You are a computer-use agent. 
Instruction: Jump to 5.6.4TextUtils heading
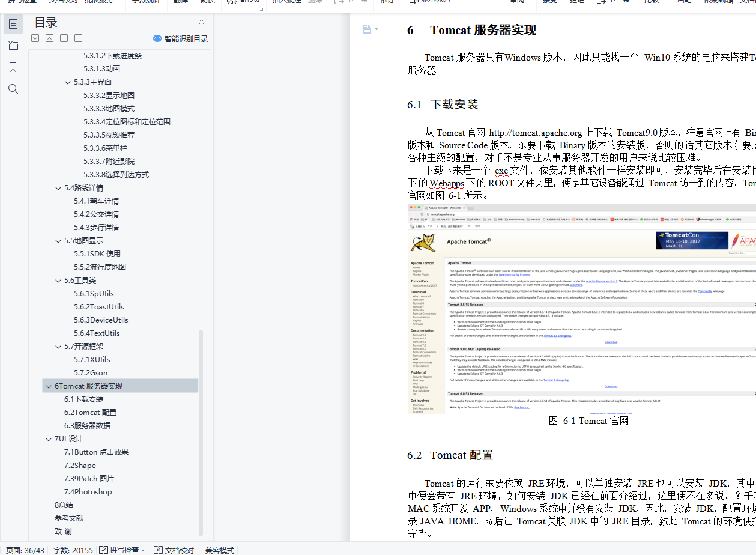pyautogui.click(x=97, y=333)
